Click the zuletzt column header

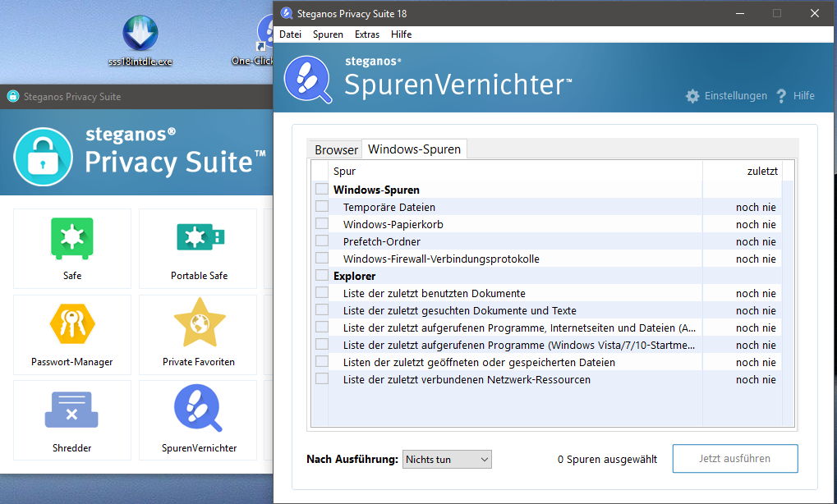coord(743,172)
